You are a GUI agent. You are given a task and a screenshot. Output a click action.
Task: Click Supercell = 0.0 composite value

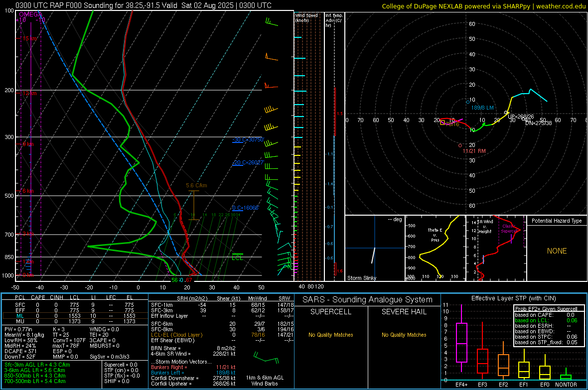coord(121,365)
